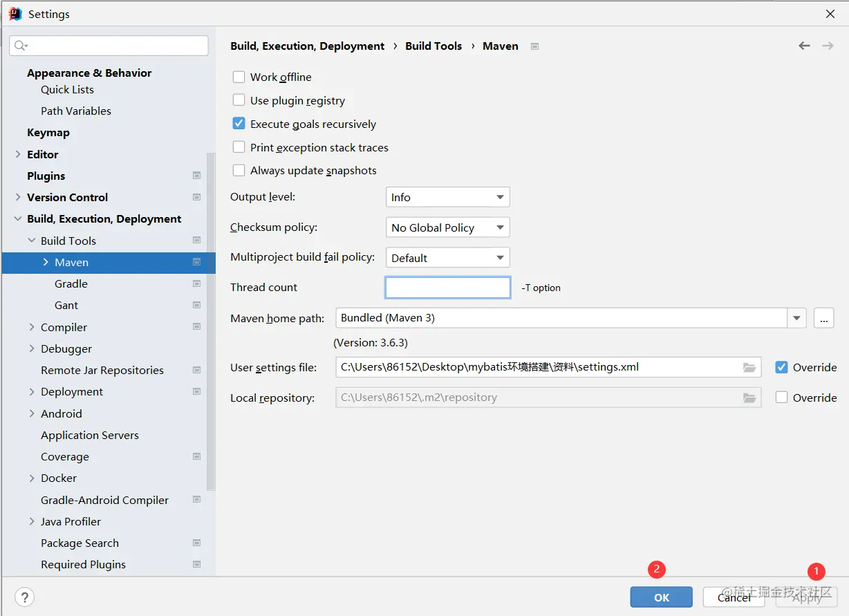
Task: Click the ellipsis browse button for Maven home
Action: click(823, 318)
